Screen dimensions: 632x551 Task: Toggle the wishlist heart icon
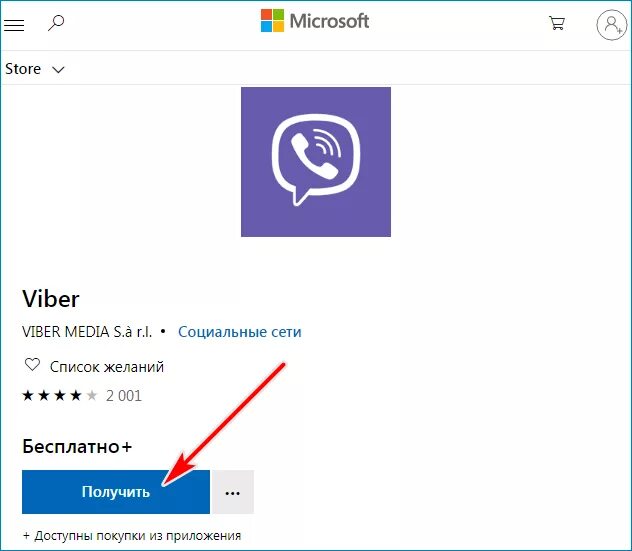point(32,365)
